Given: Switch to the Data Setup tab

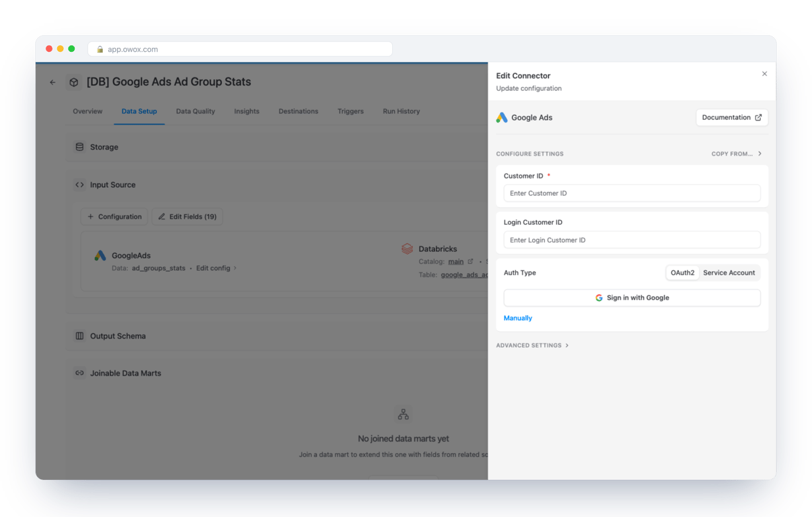Looking at the screenshot, I should 139,111.
